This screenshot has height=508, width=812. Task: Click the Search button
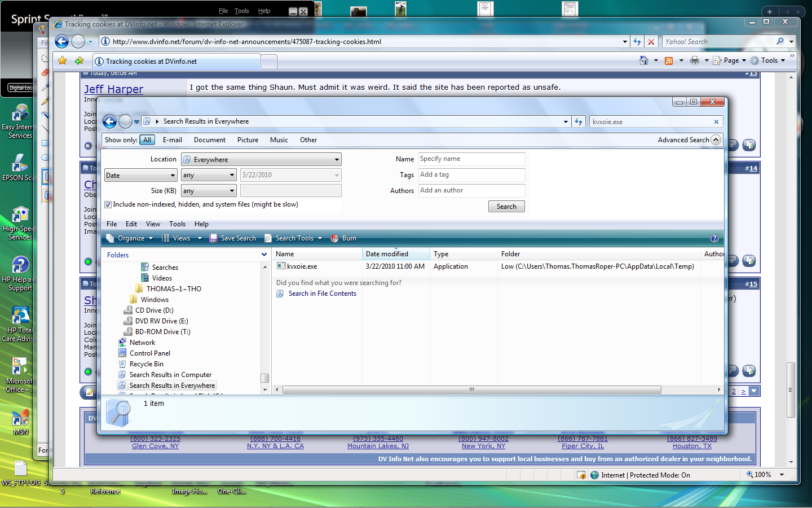tap(506, 207)
